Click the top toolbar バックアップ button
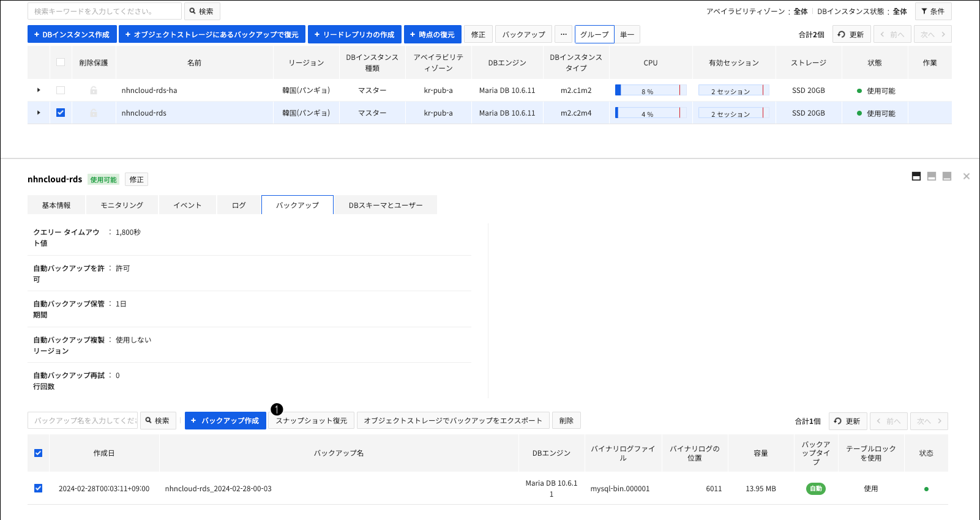Screen dimensions: 980x520 (523, 34)
